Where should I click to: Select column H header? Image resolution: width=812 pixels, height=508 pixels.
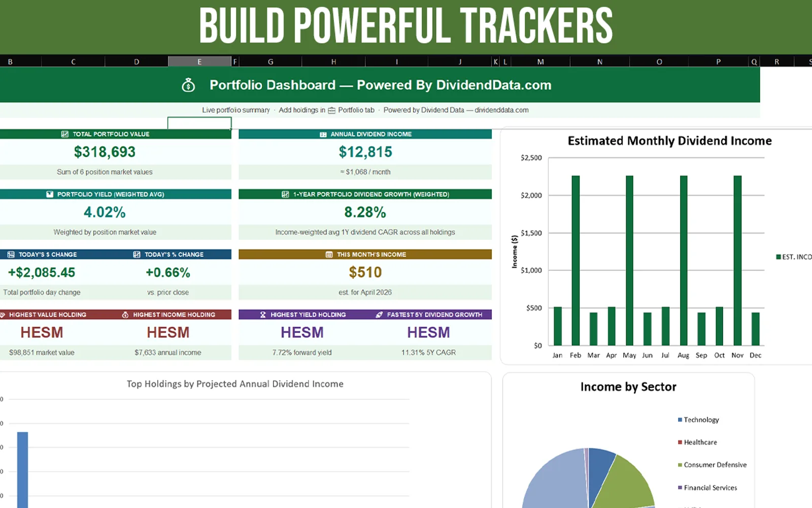pyautogui.click(x=333, y=61)
